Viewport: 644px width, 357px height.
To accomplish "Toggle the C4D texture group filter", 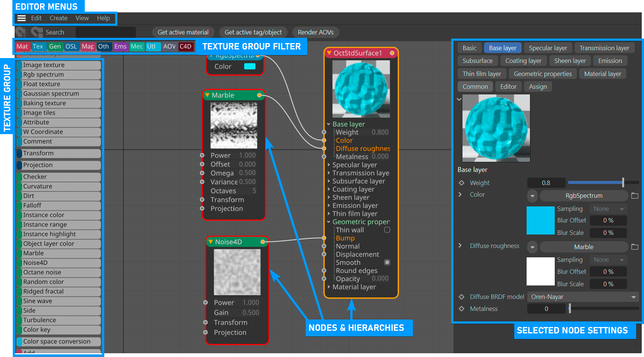I will (186, 46).
